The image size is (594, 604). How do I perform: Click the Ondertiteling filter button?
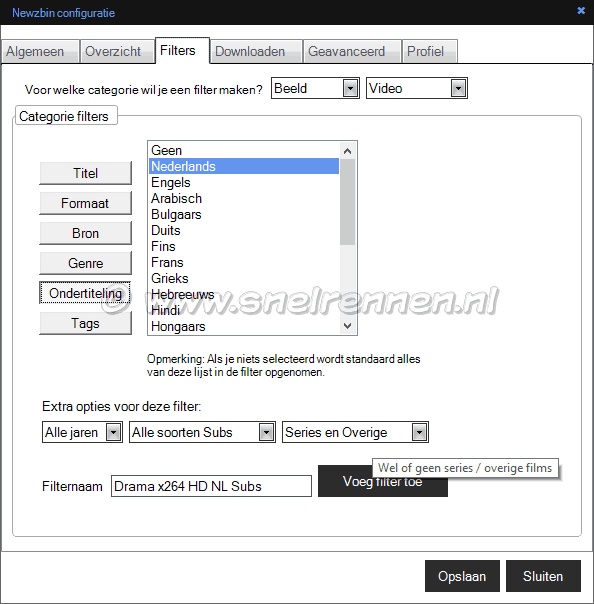pyautogui.click(x=86, y=294)
